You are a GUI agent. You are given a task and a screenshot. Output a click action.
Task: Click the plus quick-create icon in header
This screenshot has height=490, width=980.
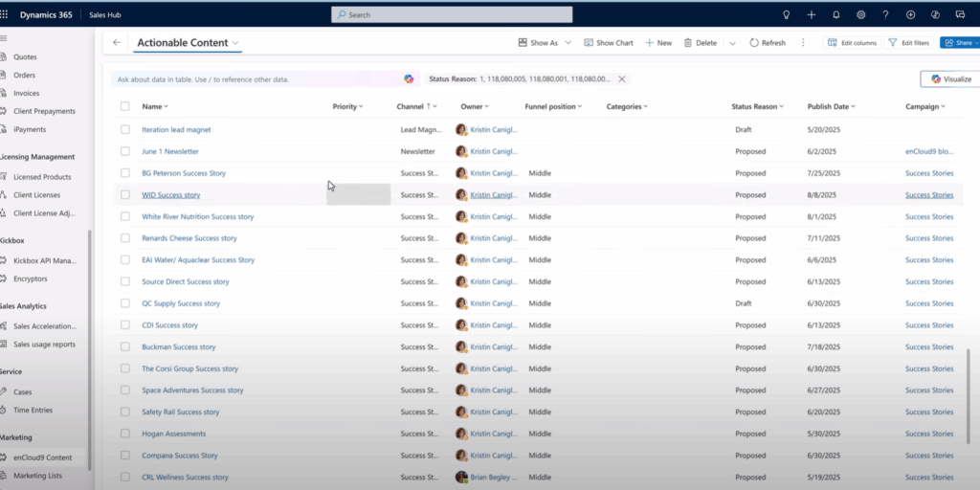click(x=812, y=14)
